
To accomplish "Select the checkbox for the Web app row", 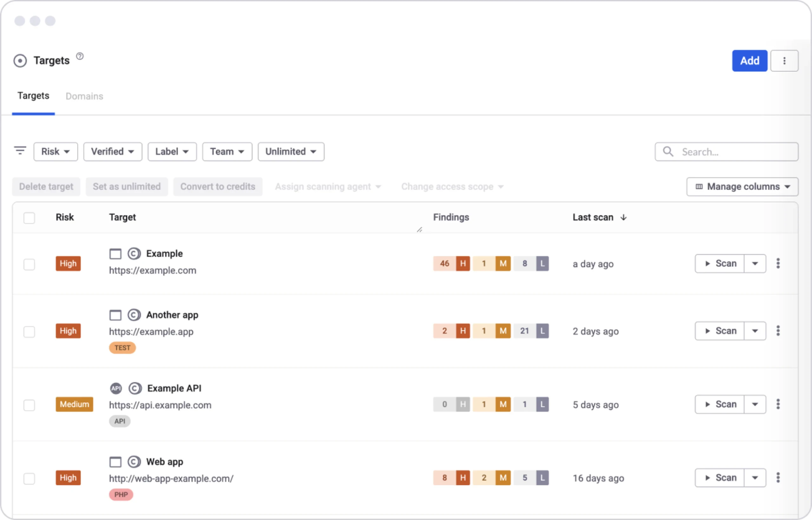I will (x=29, y=478).
